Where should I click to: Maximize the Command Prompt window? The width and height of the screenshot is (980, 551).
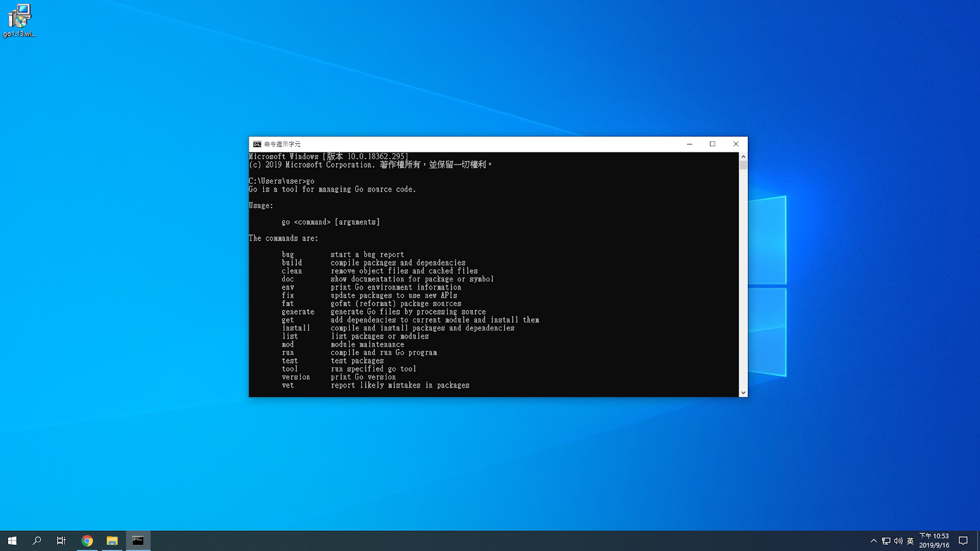click(x=712, y=144)
